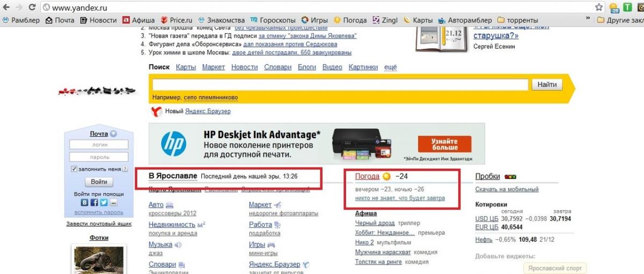Click the browser forward arrow
This screenshot has height=274, width=644.
(19, 8)
